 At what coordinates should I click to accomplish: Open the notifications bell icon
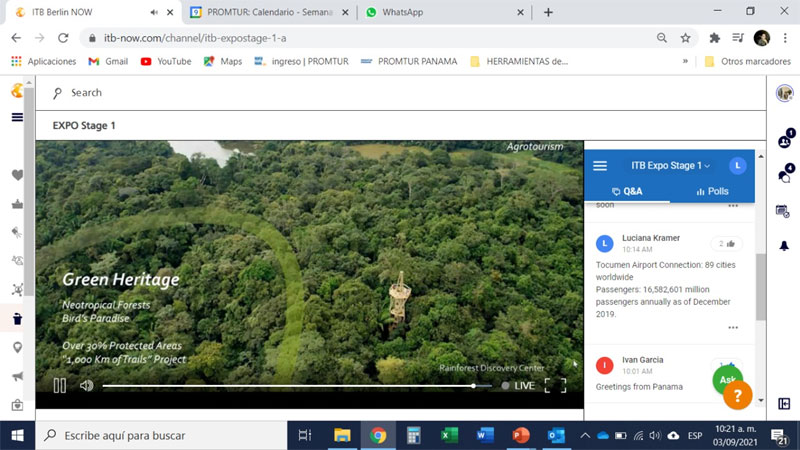pyautogui.click(x=784, y=246)
